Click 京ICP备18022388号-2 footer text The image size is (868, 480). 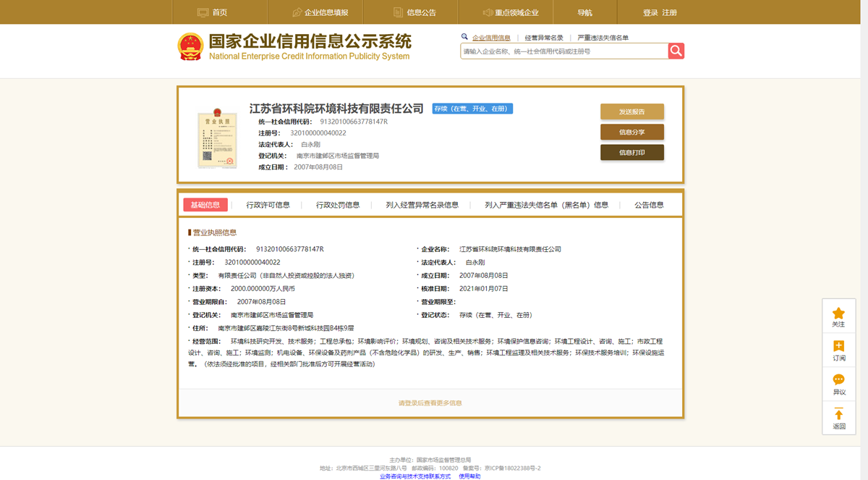pos(513,468)
